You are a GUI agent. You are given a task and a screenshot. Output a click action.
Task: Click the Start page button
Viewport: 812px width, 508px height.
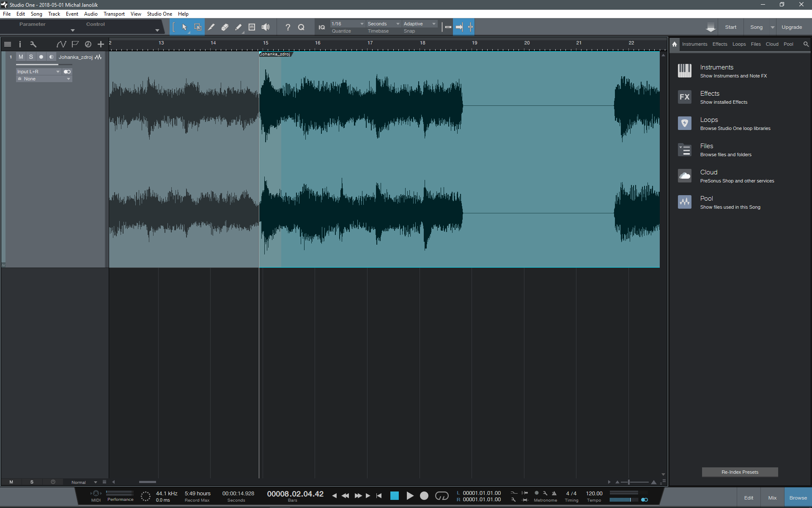(x=731, y=27)
